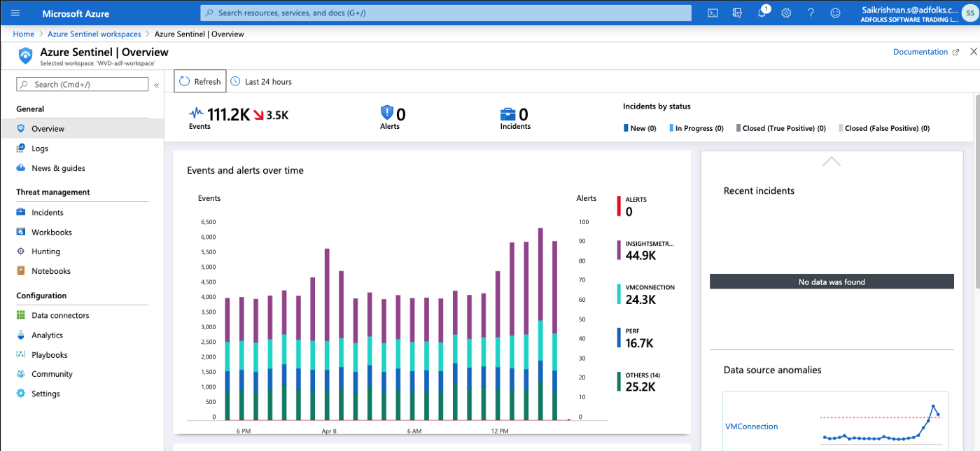This screenshot has width=980, height=451.
Task: Click the 111.2K Events count
Action: [x=228, y=115]
